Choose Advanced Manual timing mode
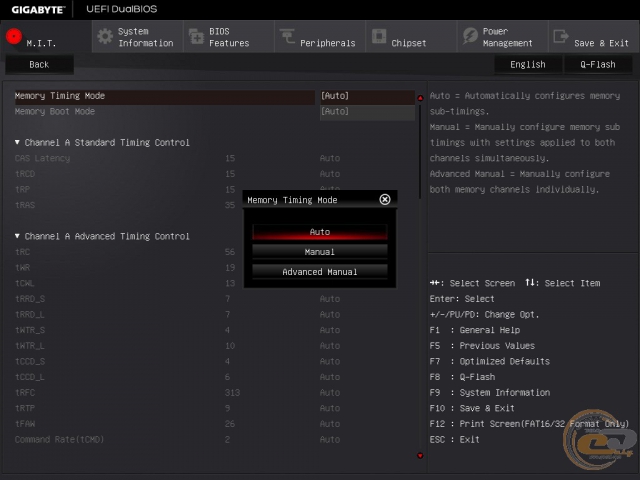This screenshot has height=480, width=640. (320, 272)
